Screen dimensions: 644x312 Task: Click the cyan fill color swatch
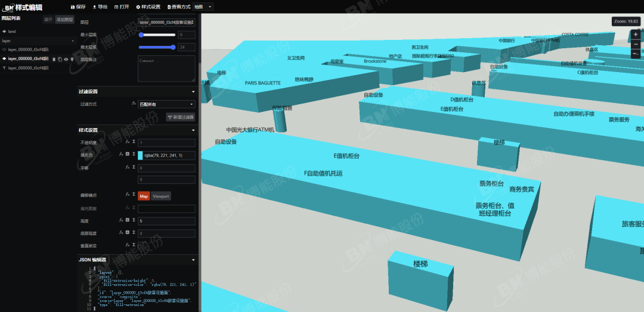pos(140,155)
